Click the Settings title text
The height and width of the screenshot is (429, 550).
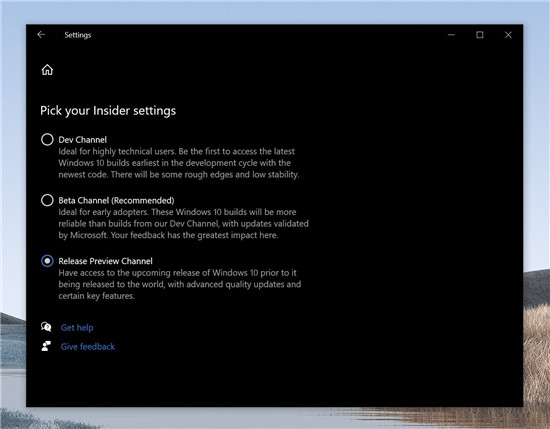tap(78, 35)
